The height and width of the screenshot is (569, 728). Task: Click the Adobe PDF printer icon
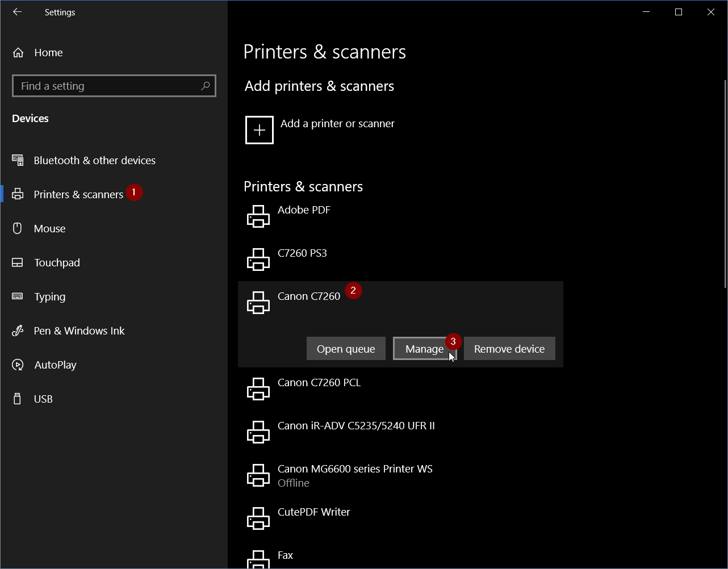click(258, 216)
